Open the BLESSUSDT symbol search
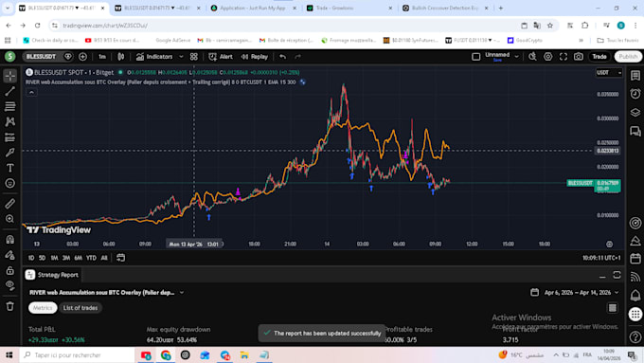This screenshot has width=644, height=363. pyautogui.click(x=41, y=57)
